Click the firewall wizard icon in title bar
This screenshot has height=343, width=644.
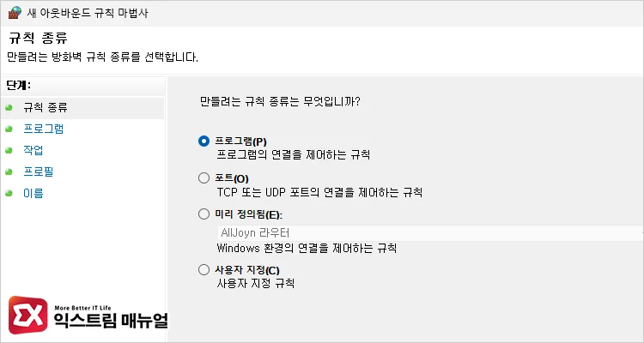[12, 12]
